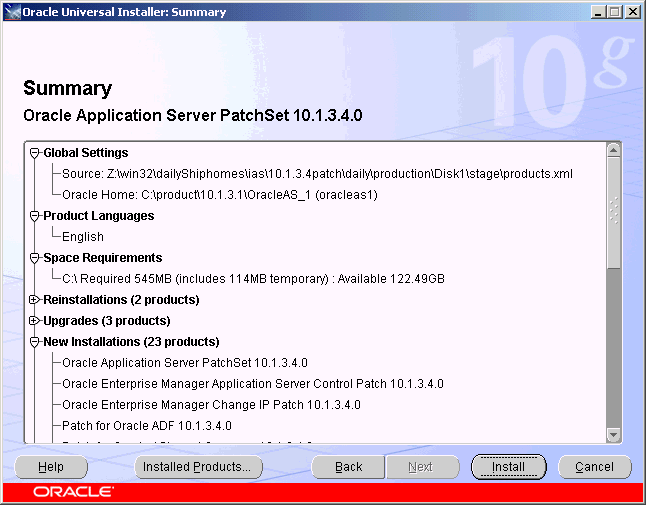The width and height of the screenshot is (646, 505).
Task: Expand the Reinstallations (2 products) node
Action: point(35,300)
